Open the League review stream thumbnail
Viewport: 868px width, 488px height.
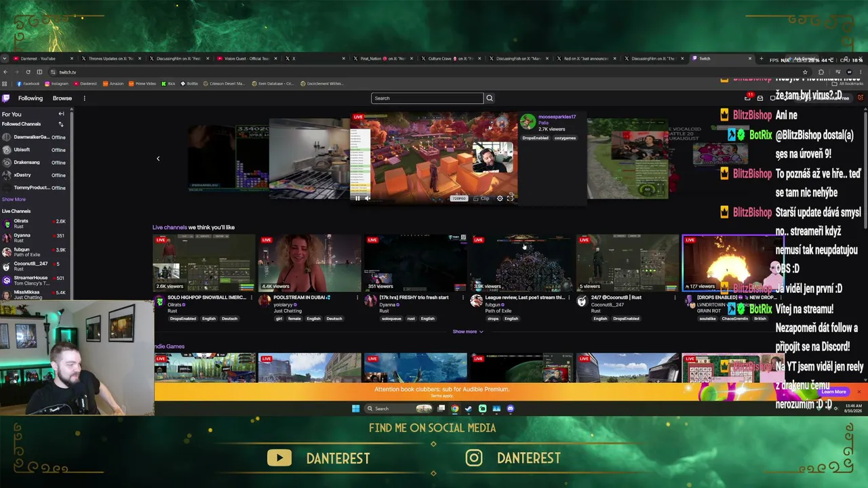(x=521, y=263)
